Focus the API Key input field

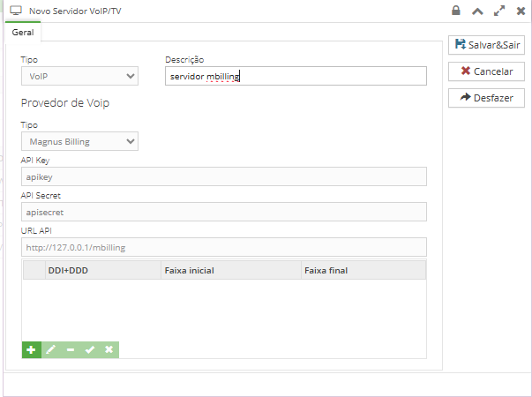pyautogui.click(x=223, y=177)
